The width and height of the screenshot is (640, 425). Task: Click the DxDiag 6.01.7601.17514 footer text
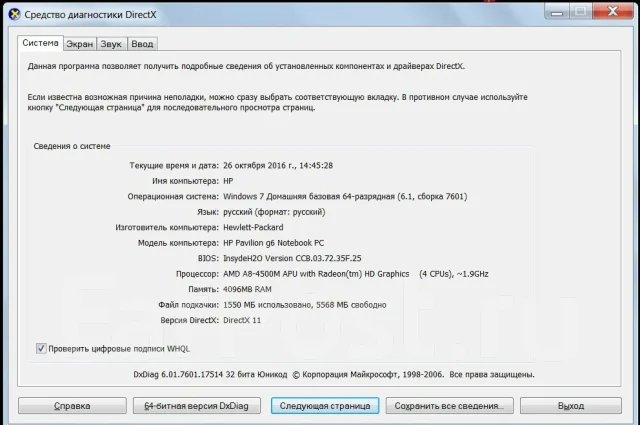click(x=210, y=374)
